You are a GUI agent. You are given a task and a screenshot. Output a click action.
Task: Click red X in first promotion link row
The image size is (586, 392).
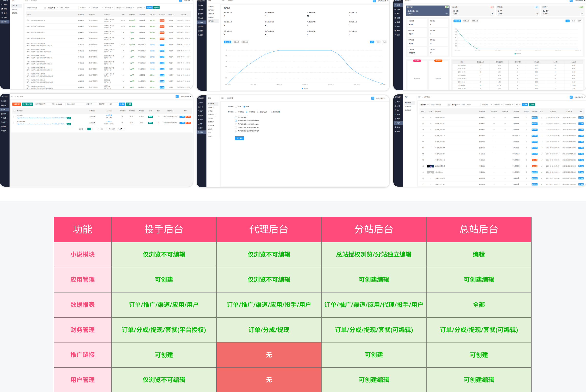[158, 117]
